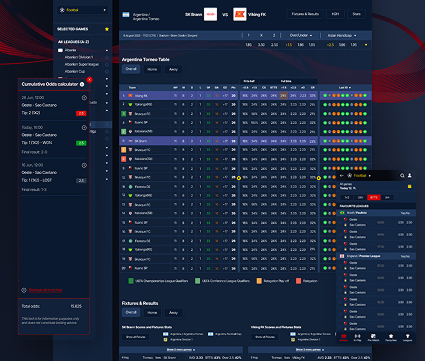Viewport: 425px width, 361px height.
Task: Open the Football dropdown in mobile panel
Action: coord(359,175)
